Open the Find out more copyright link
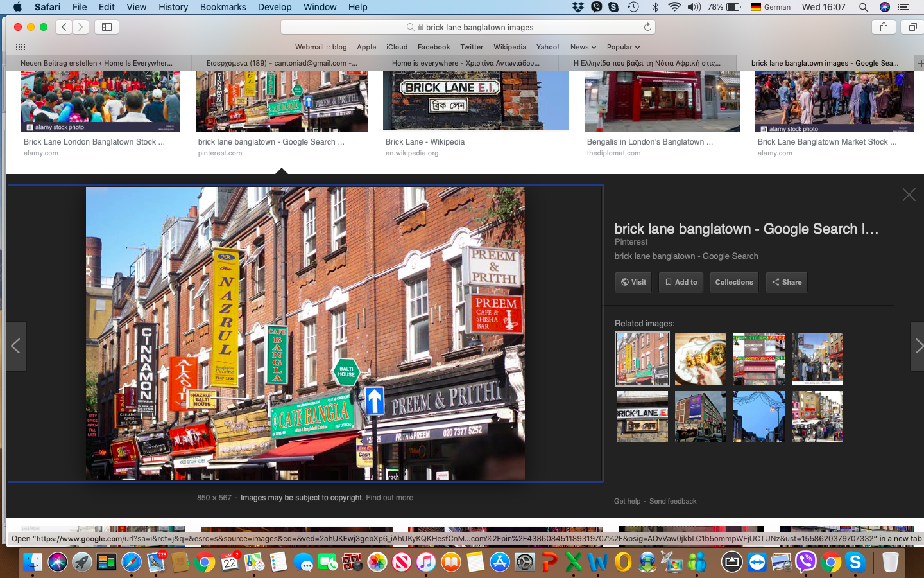The image size is (924, 578). tap(389, 498)
